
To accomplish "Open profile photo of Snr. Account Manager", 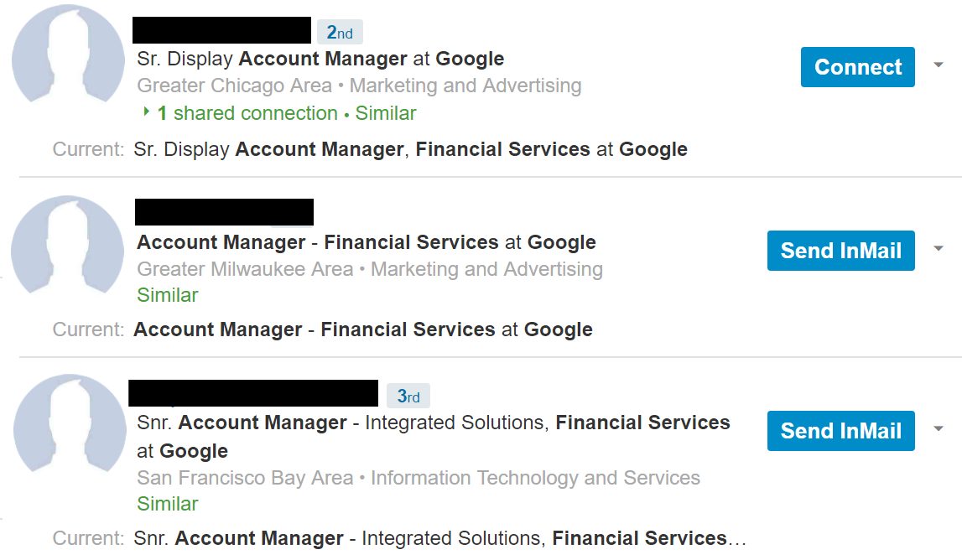I will 70,424.
